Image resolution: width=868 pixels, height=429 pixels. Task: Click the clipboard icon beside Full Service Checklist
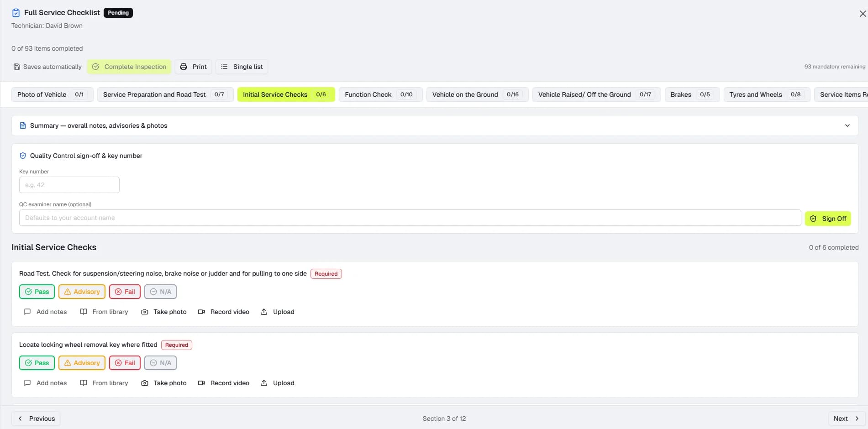[x=16, y=13]
